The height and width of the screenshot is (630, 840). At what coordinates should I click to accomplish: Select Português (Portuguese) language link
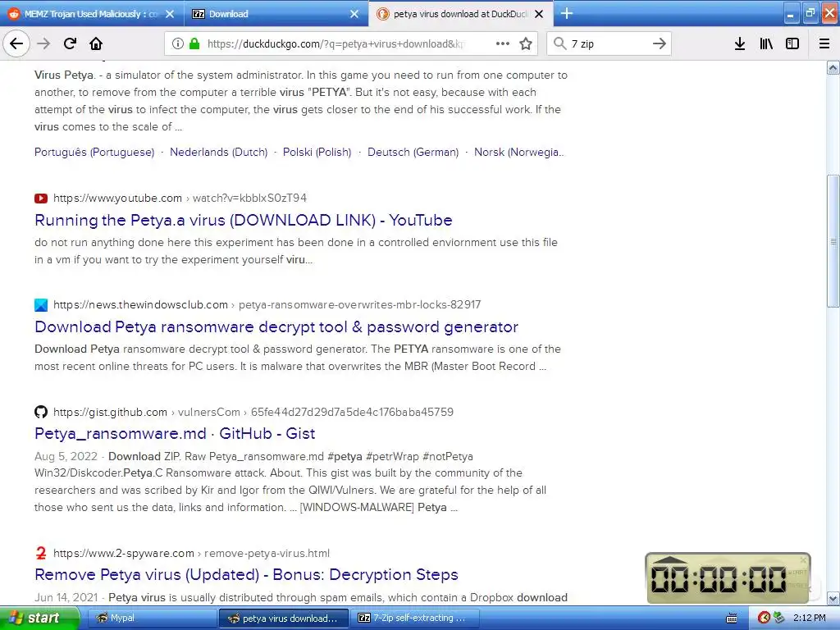(x=94, y=152)
